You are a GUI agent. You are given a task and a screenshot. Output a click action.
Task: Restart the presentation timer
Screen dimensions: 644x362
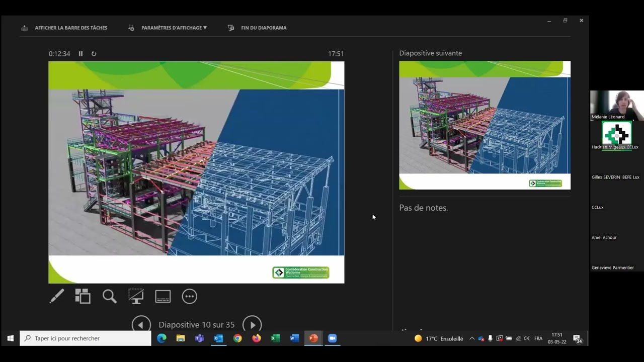coord(94,54)
